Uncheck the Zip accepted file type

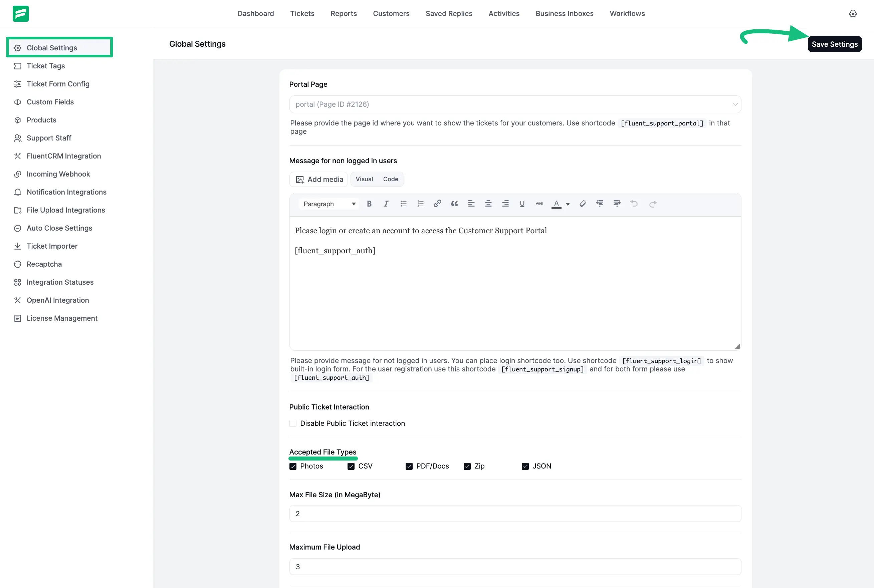tap(467, 466)
